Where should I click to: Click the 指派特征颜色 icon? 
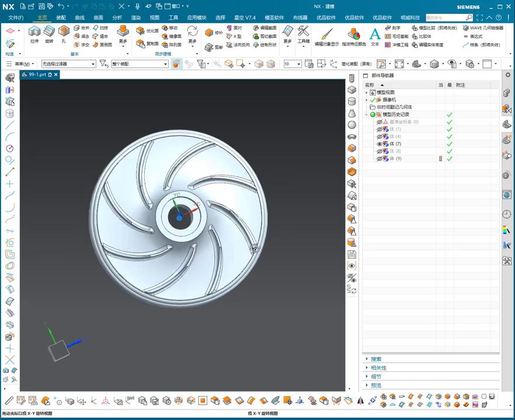354,34
